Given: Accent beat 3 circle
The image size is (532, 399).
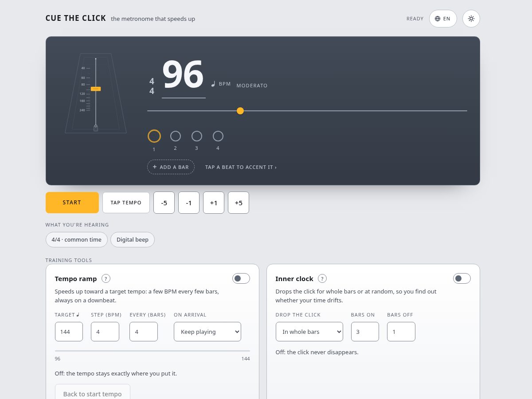Looking at the screenshot, I should (197, 136).
